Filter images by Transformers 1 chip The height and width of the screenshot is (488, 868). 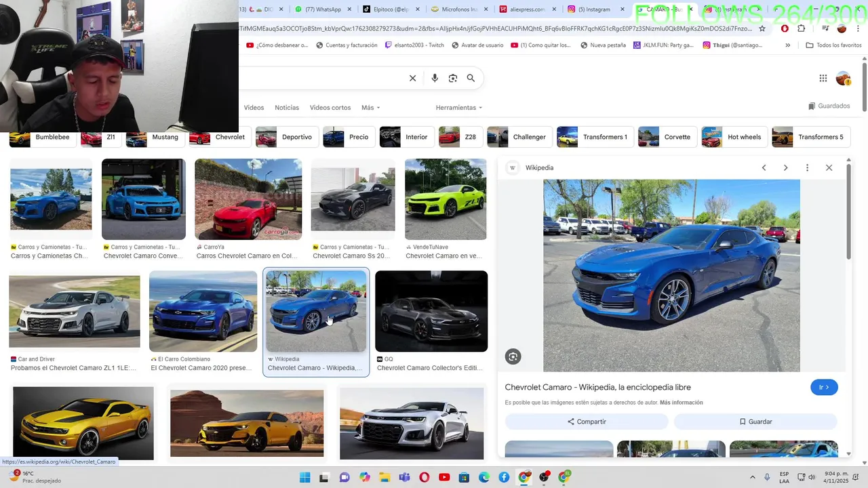pyautogui.click(x=595, y=137)
